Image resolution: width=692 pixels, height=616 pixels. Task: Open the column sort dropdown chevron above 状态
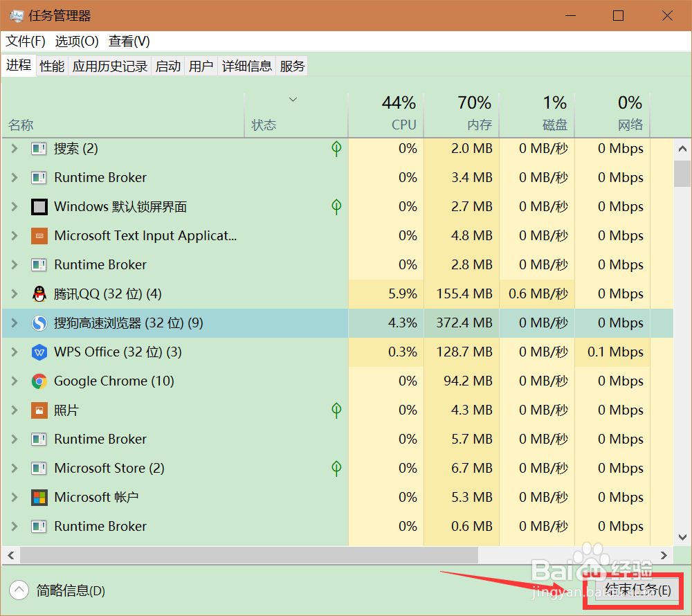pyautogui.click(x=293, y=100)
